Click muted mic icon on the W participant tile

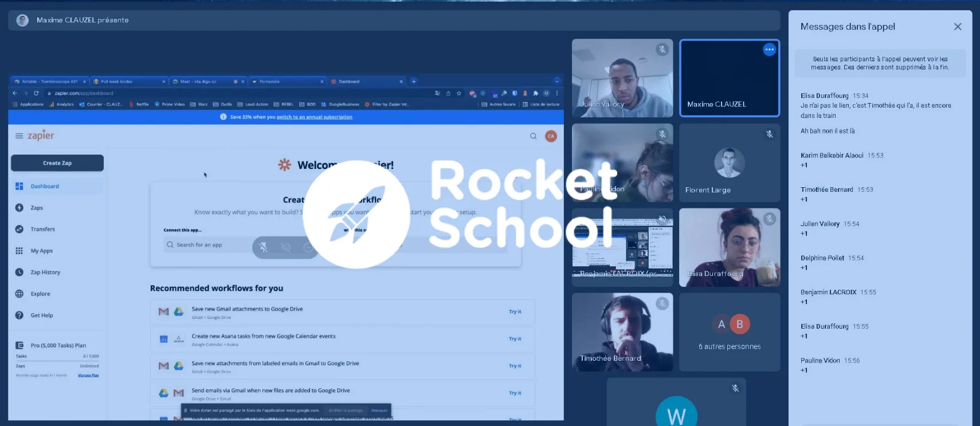735,388
